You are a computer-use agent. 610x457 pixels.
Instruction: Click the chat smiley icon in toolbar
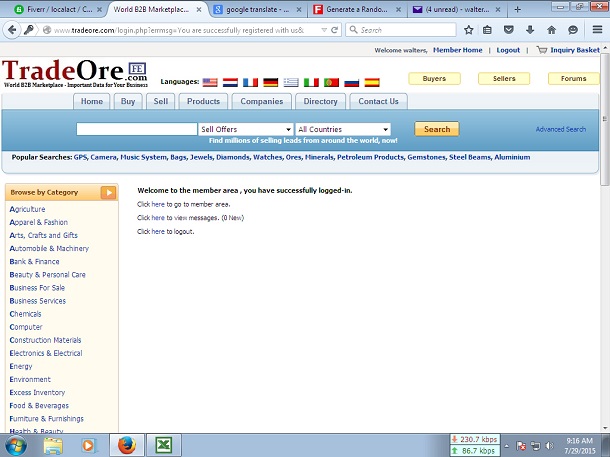573,30
